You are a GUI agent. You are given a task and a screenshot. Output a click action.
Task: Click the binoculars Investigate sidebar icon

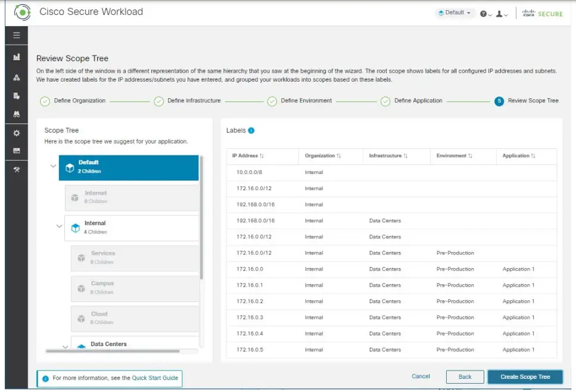pos(17,114)
